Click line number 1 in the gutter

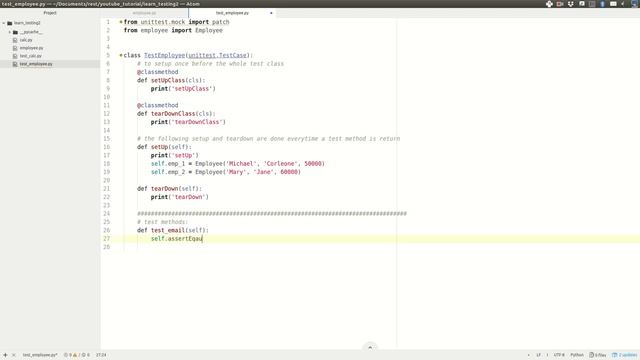click(x=108, y=22)
